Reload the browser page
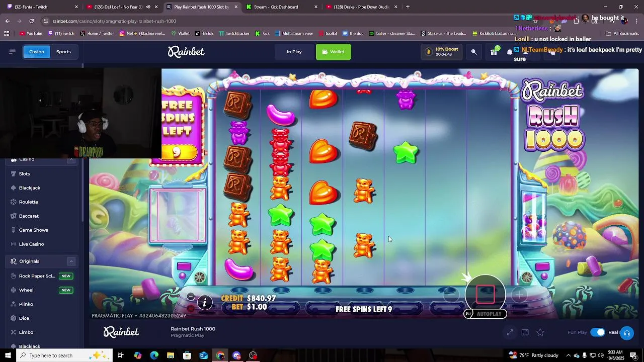Viewport: 644px width, 362px height. click(31, 21)
